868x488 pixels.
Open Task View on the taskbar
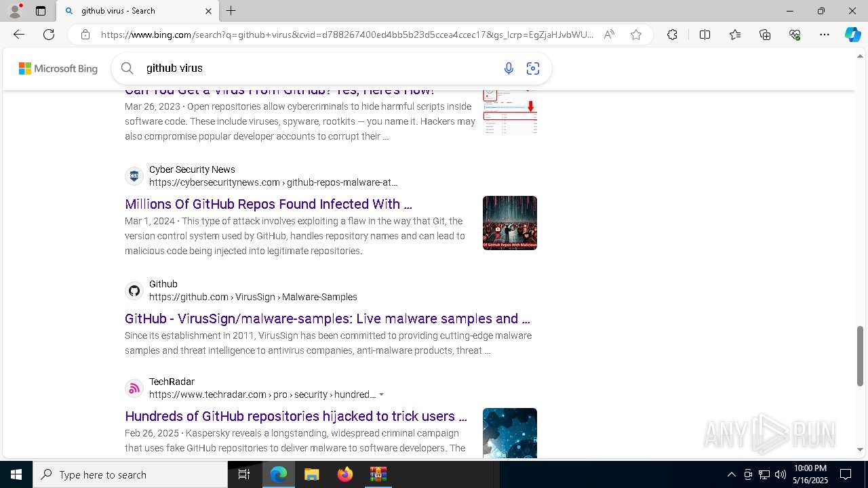point(244,474)
